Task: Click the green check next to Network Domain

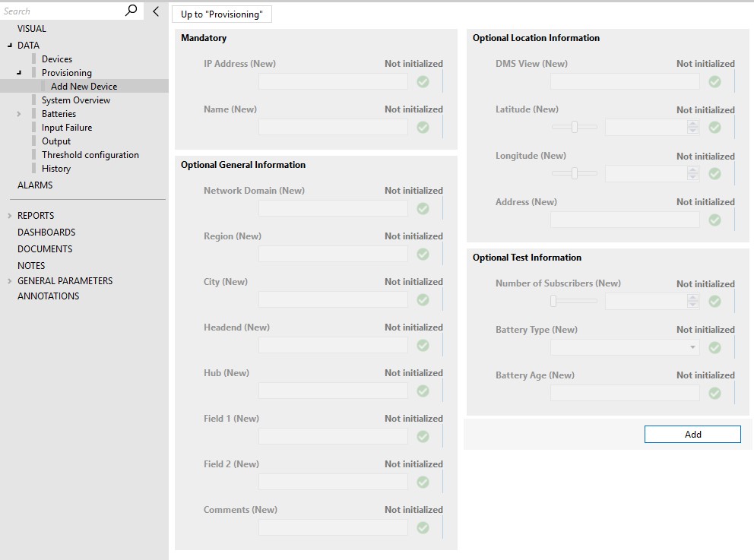Action: tap(423, 209)
